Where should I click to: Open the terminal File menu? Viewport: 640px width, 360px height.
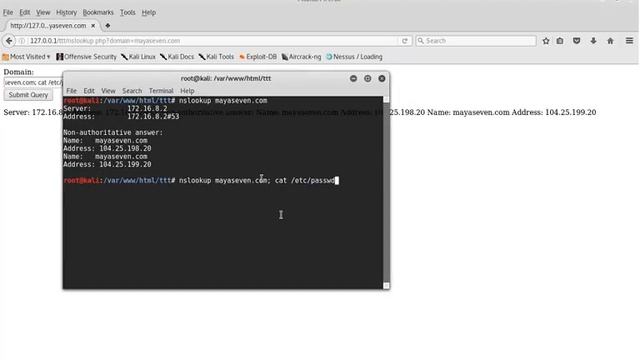[x=71, y=91]
